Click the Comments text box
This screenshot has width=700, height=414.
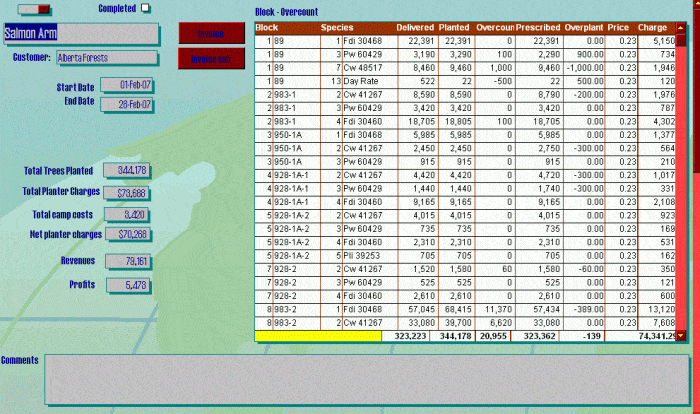point(365,379)
